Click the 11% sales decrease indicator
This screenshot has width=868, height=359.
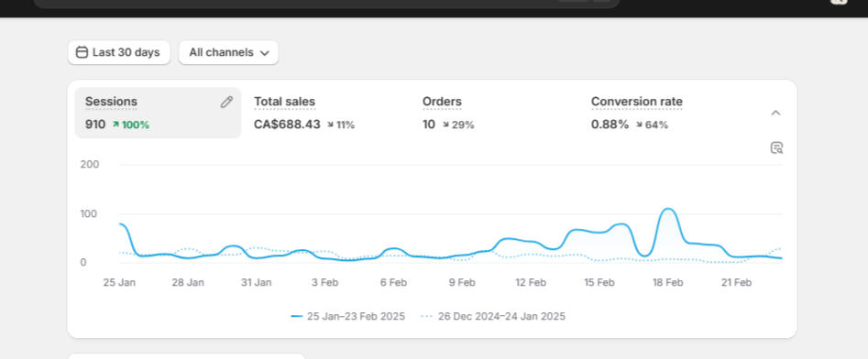341,125
